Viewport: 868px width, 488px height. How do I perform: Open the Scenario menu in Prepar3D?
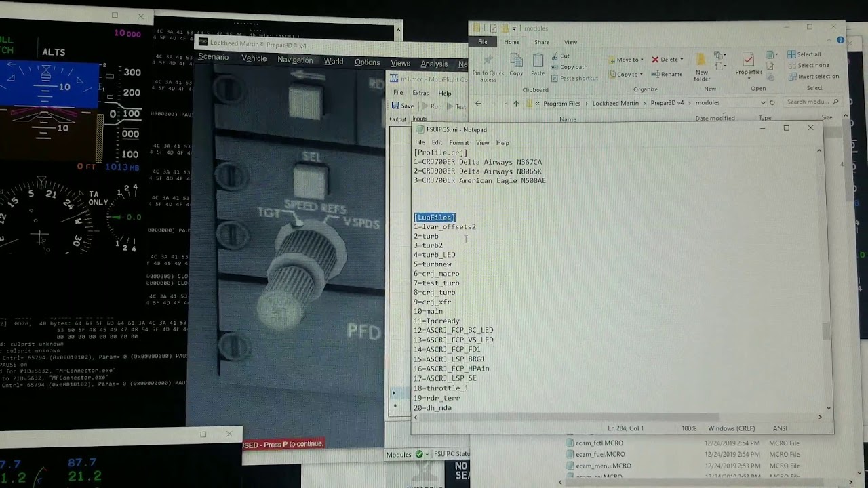(x=213, y=57)
